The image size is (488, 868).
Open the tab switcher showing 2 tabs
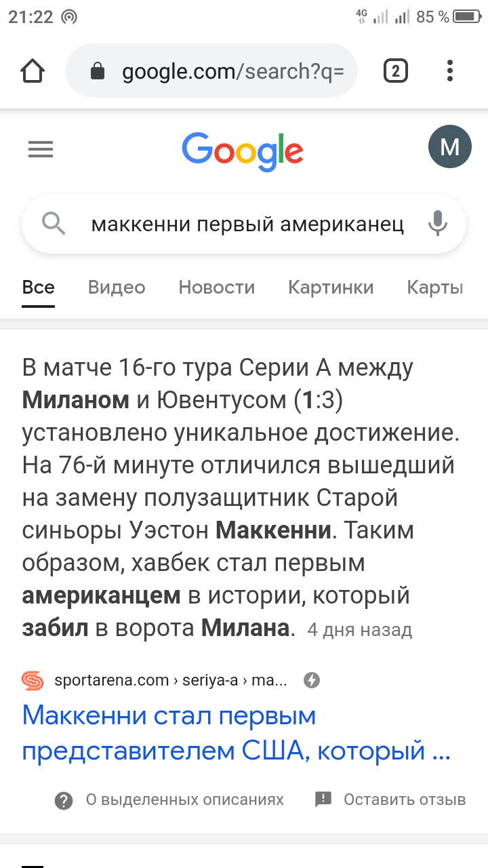[396, 71]
